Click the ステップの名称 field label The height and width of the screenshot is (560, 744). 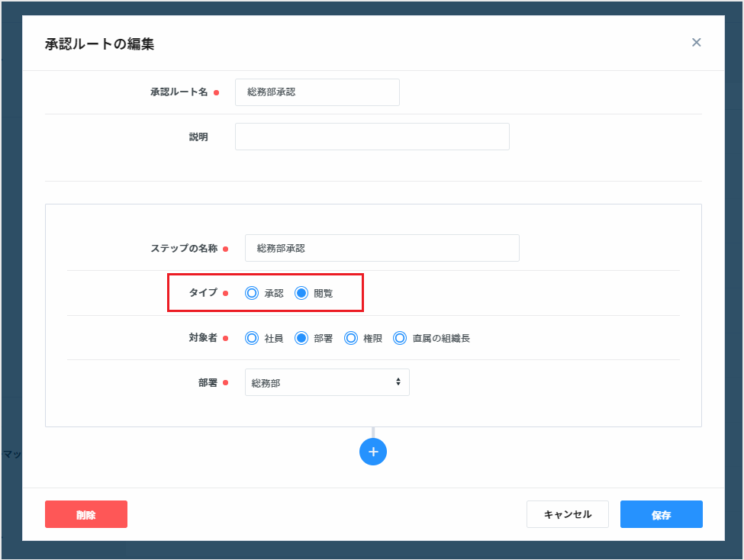point(184,249)
